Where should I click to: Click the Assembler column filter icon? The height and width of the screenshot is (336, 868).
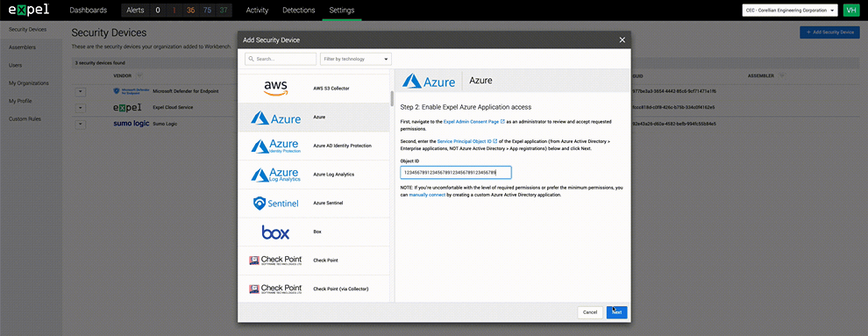(x=781, y=75)
